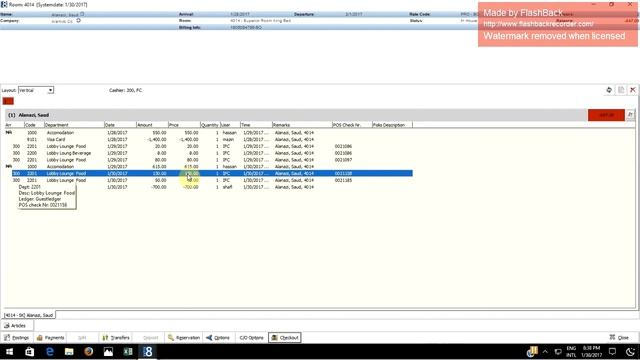Click the -1,400.00 amount cell
The width and height of the screenshot is (640, 360).
[x=157, y=140]
